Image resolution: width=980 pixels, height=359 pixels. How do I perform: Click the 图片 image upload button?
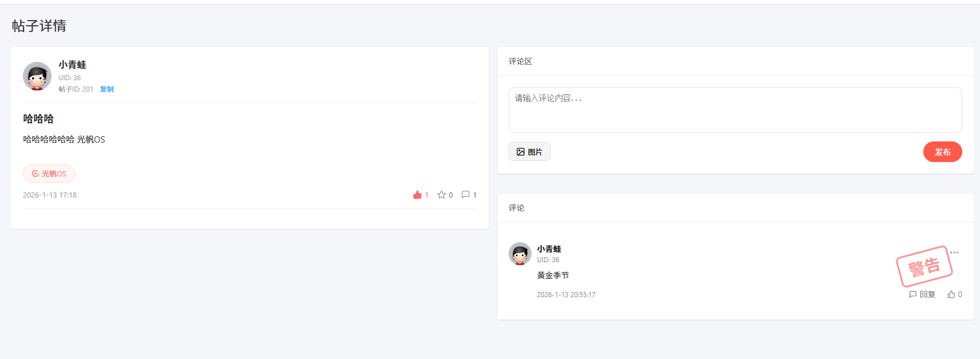point(529,152)
